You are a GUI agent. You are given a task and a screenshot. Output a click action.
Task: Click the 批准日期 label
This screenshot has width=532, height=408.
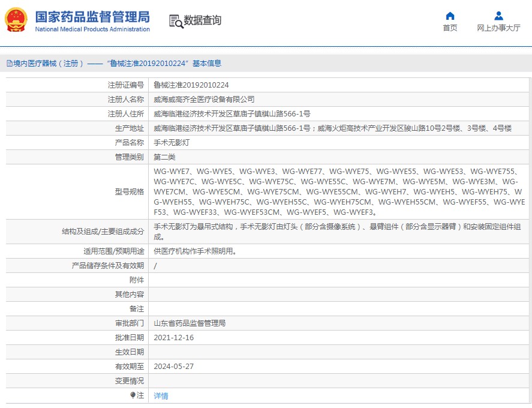tap(130, 338)
